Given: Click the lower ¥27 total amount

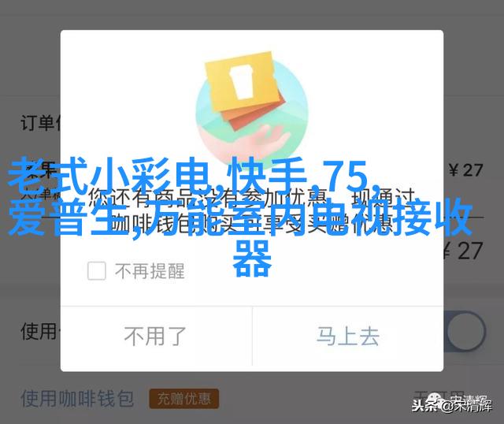Looking at the screenshot, I should click(463, 251).
